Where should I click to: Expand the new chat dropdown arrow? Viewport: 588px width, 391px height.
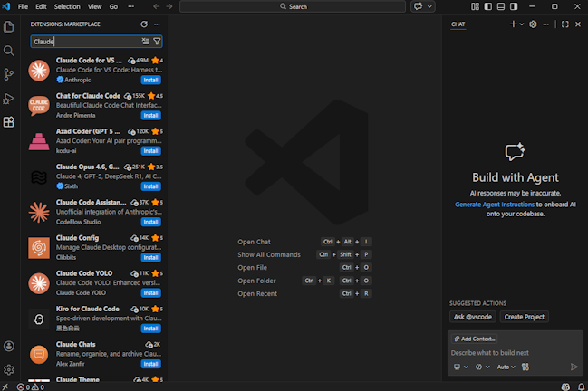pos(521,24)
